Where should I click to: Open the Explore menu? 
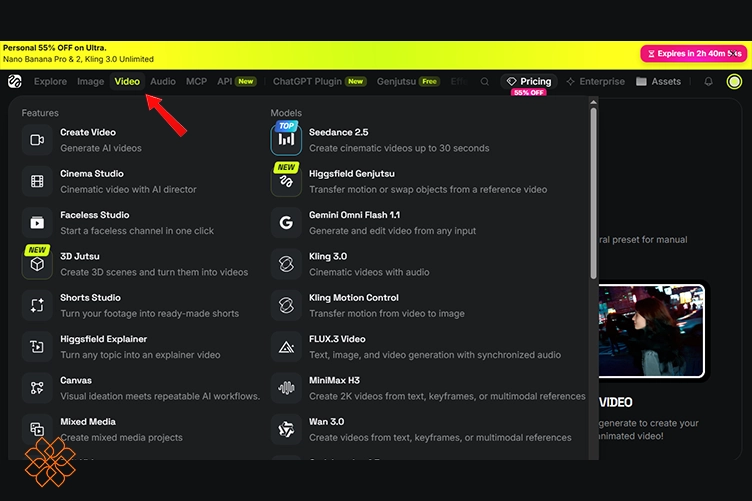pyautogui.click(x=50, y=82)
